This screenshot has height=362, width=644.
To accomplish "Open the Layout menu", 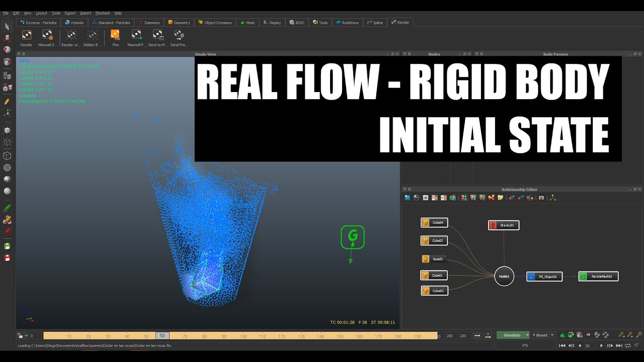I will [41, 13].
